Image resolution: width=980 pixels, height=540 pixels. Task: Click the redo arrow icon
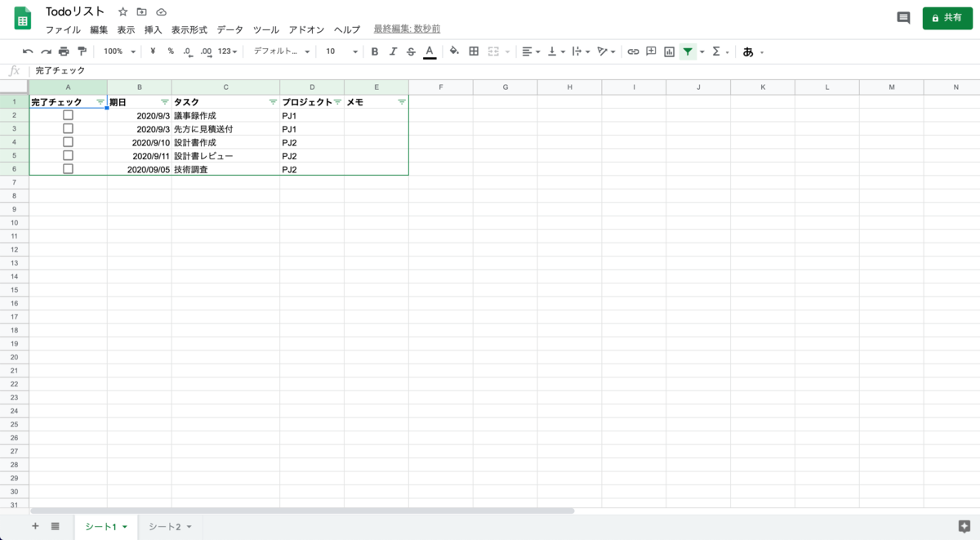tap(46, 51)
